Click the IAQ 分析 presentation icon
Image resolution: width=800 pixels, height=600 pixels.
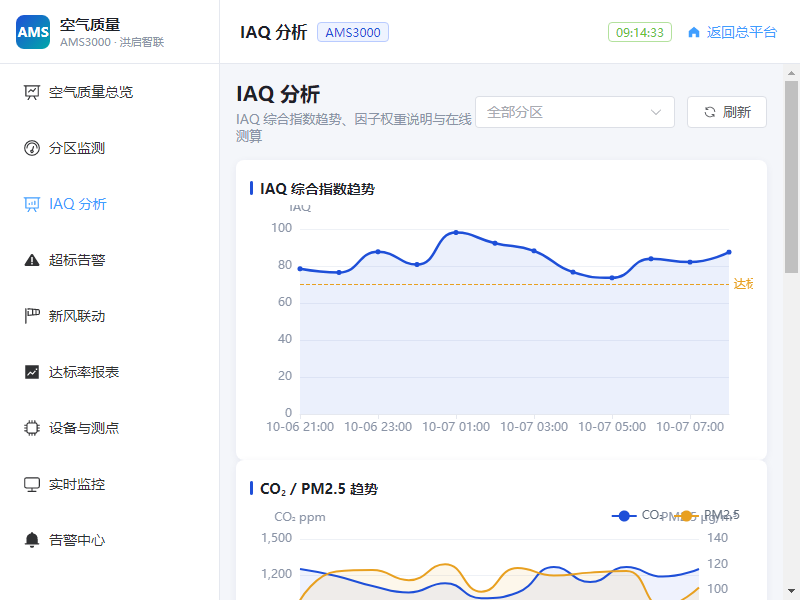(32, 204)
